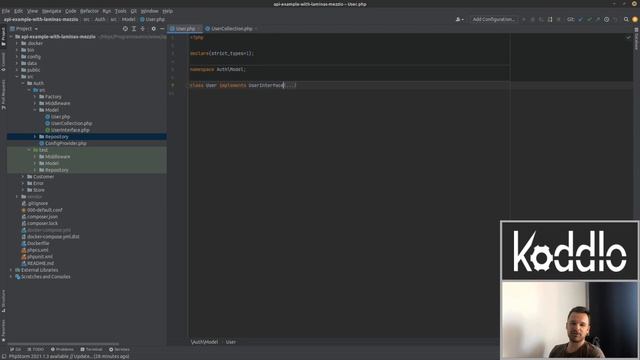Select composer.json in project tree
The width and height of the screenshot is (640, 360).
click(42, 217)
